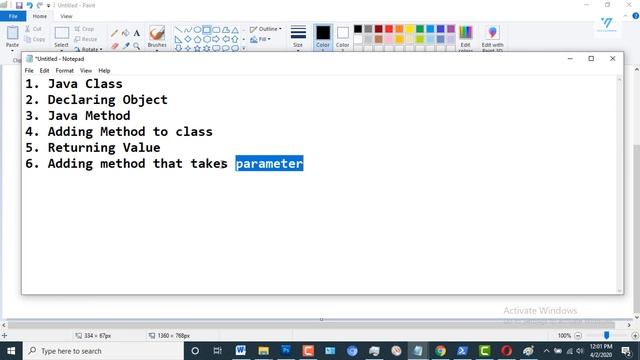
Task: Open Edit colors dialog in Paint
Action: click(x=465, y=37)
